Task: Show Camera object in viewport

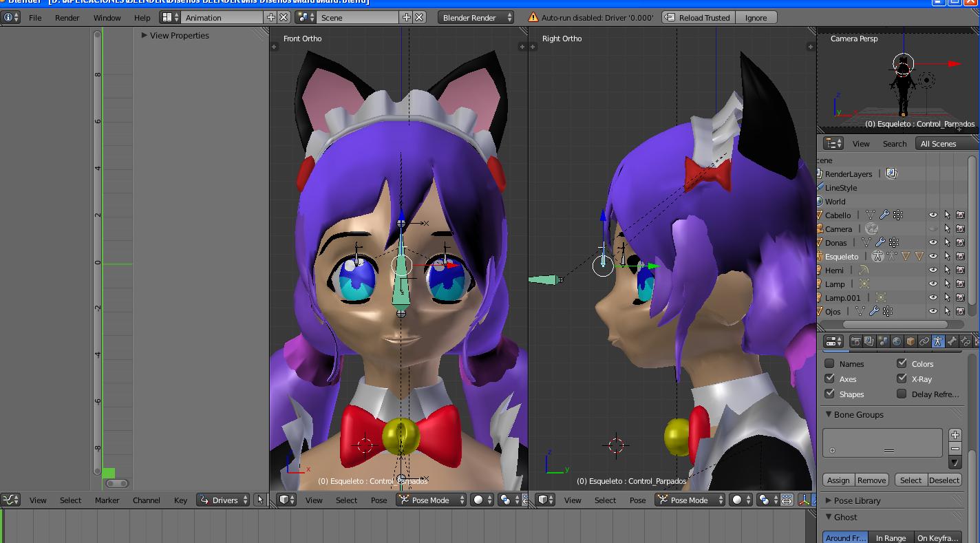Action: pos(933,229)
